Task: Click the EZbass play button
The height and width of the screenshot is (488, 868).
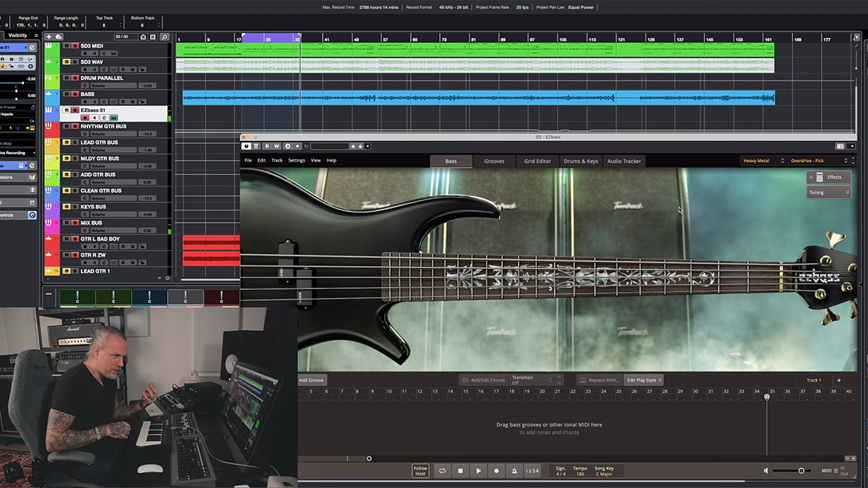Action: click(x=478, y=471)
